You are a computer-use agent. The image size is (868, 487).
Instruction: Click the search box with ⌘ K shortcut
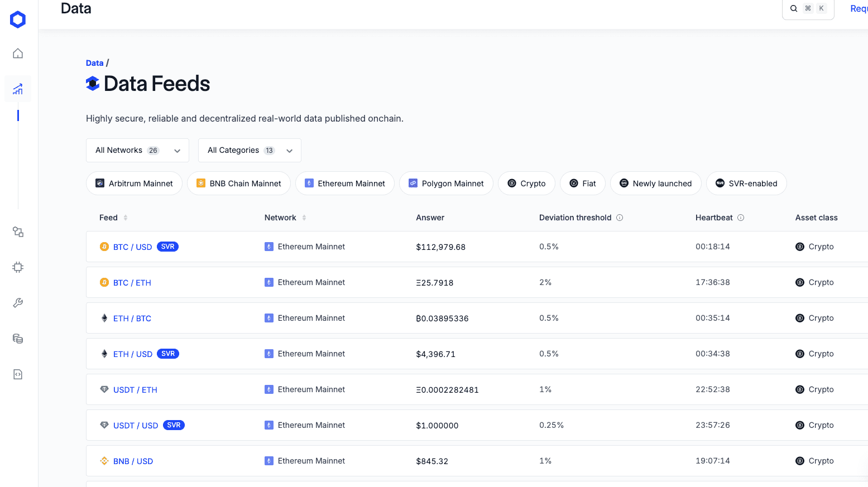808,8
